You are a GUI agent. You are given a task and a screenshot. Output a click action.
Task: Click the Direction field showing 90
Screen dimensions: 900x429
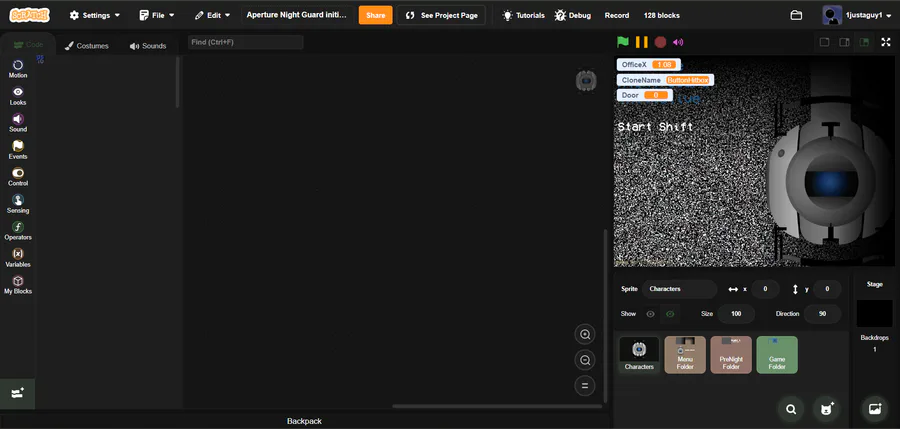823,314
